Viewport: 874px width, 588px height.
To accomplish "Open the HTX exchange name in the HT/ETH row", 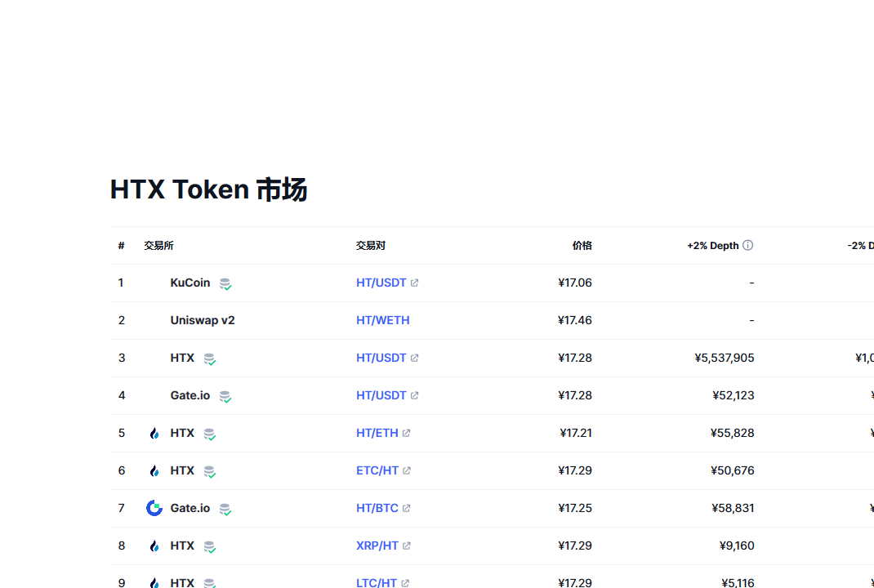I will [x=182, y=433].
